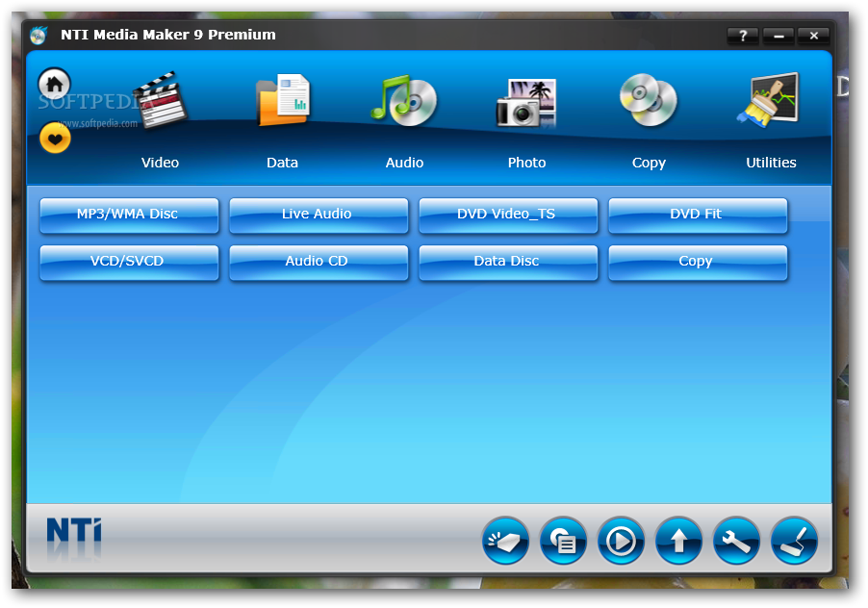Create a VCD/SVCD disc
Viewport: 868px width, 608px height.
coord(129,263)
